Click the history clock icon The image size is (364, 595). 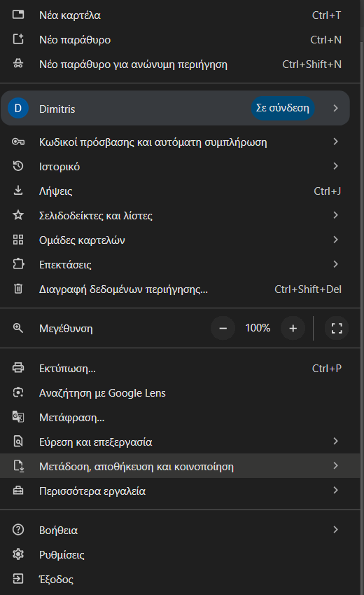pyautogui.click(x=17, y=166)
